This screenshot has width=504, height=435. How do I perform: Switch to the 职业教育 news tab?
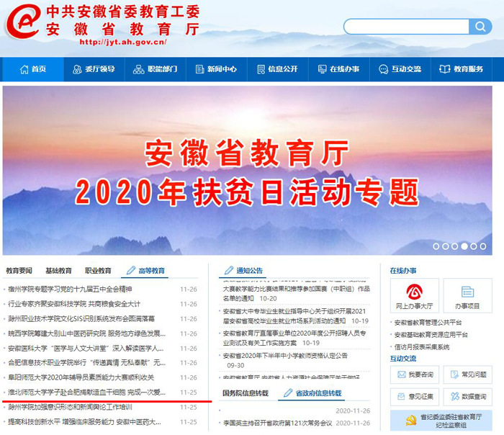(98, 271)
